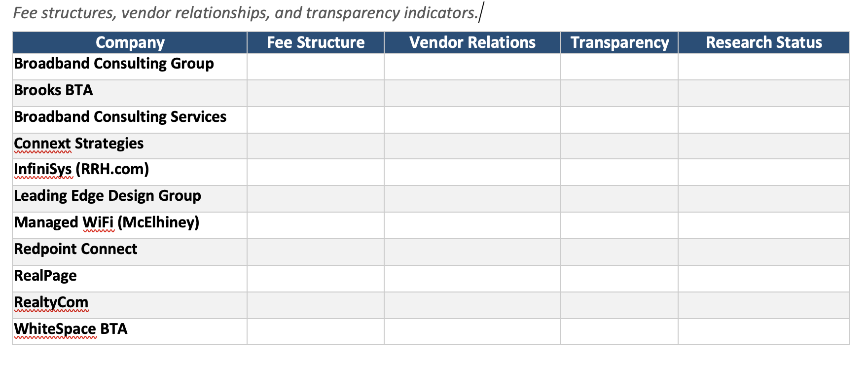Place cursor in Brooks BTA text
The height and width of the screenshot is (365, 868).
(53, 90)
